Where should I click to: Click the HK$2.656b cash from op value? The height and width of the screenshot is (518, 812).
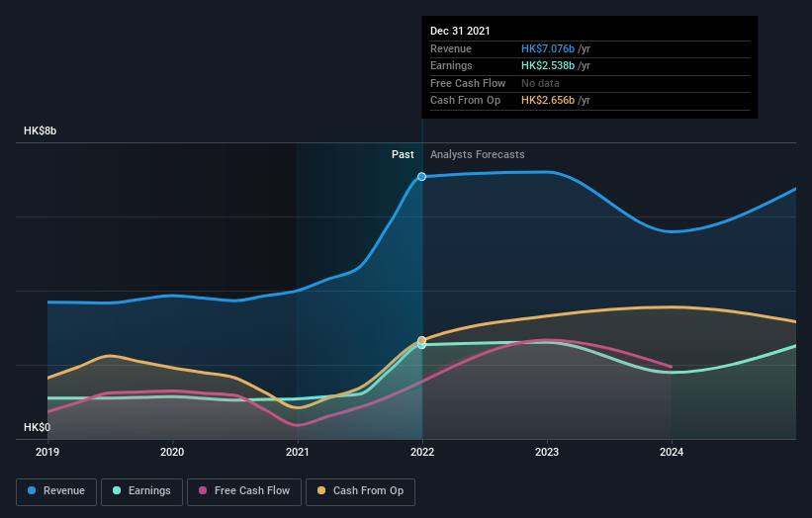[548, 101]
